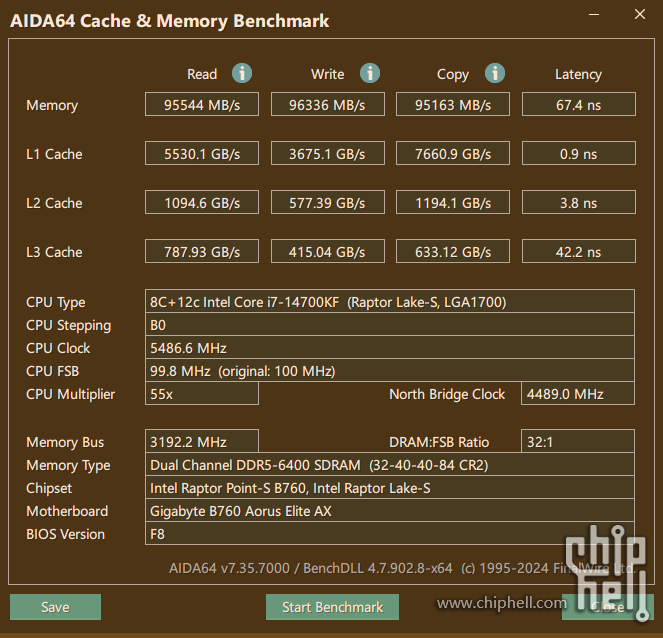The image size is (663, 638).
Task: Select Memory write value 96336 MB/s
Action: (328, 104)
